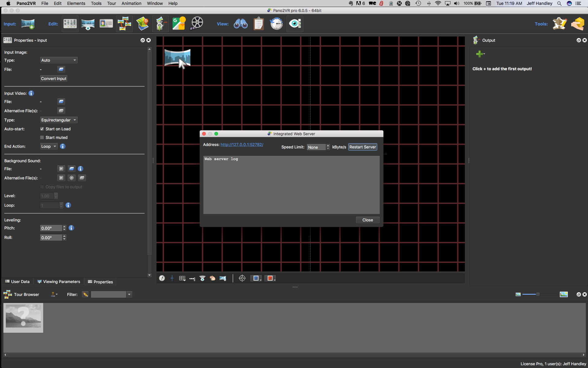Drag the Speed Limit slider control
588x368 pixels.
tap(328, 147)
